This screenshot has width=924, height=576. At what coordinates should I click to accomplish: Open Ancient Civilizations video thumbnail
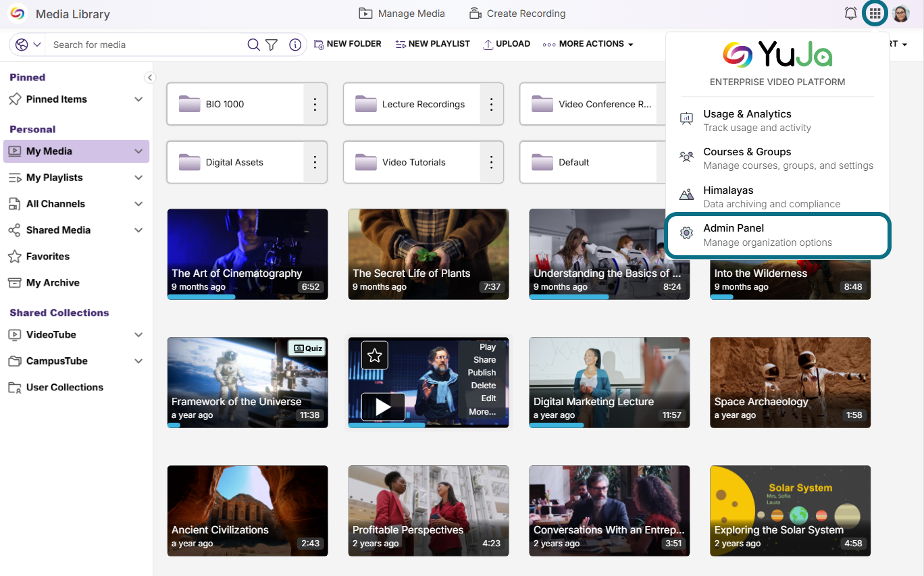click(x=248, y=510)
